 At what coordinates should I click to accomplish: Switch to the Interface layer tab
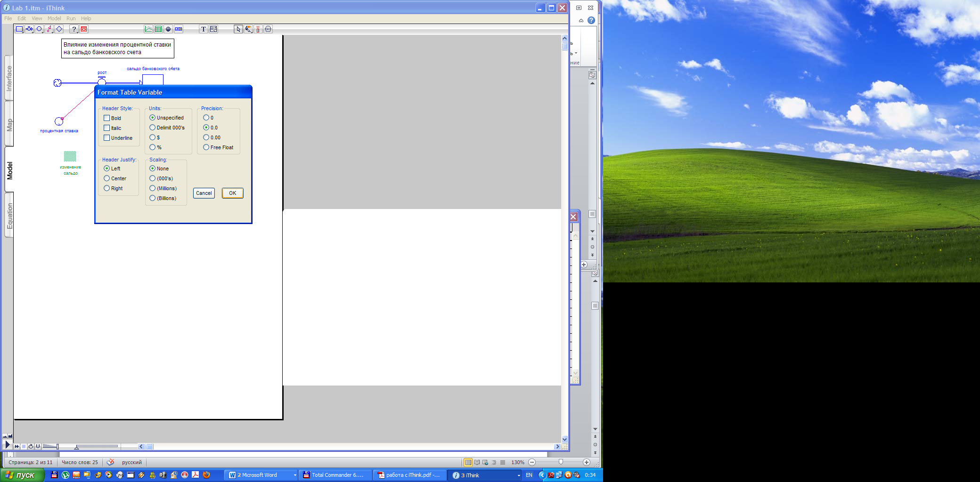tap(9, 78)
